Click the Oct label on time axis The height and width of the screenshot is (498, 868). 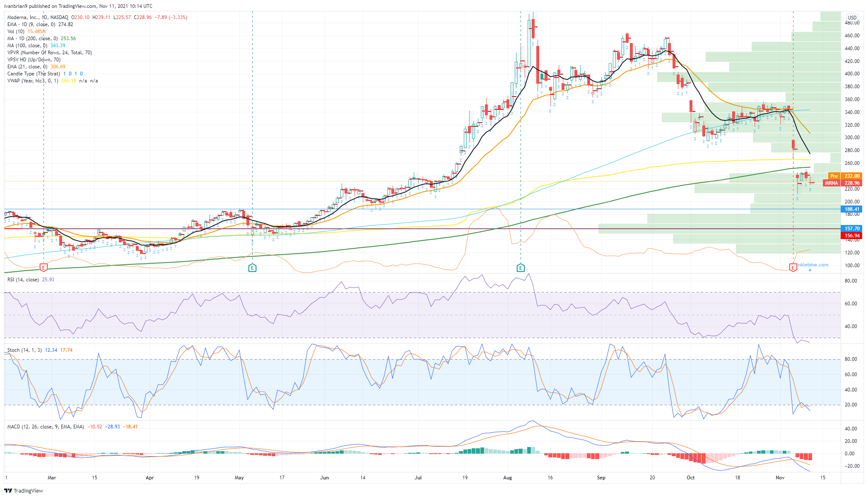[x=691, y=478]
